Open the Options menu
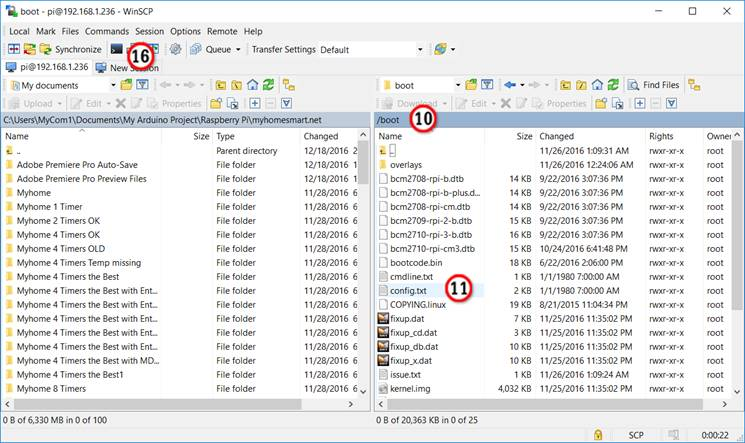This screenshot has width=745, height=443. [x=185, y=31]
